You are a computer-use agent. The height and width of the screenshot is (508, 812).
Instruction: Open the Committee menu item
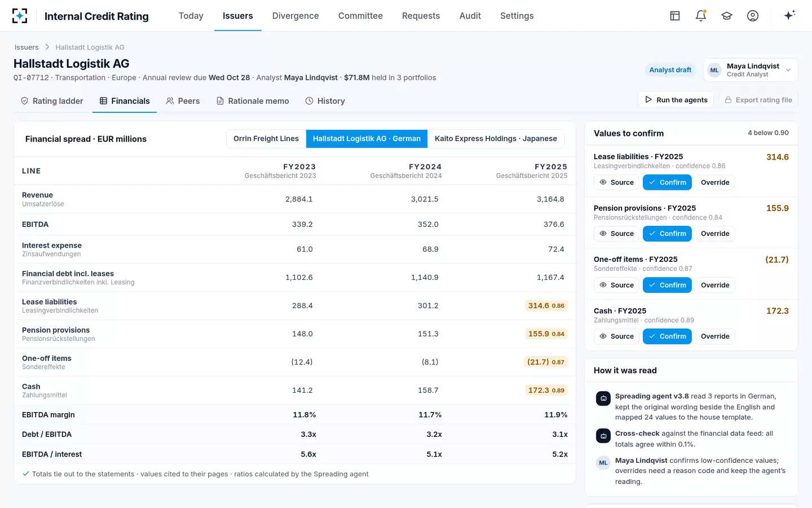click(x=360, y=16)
